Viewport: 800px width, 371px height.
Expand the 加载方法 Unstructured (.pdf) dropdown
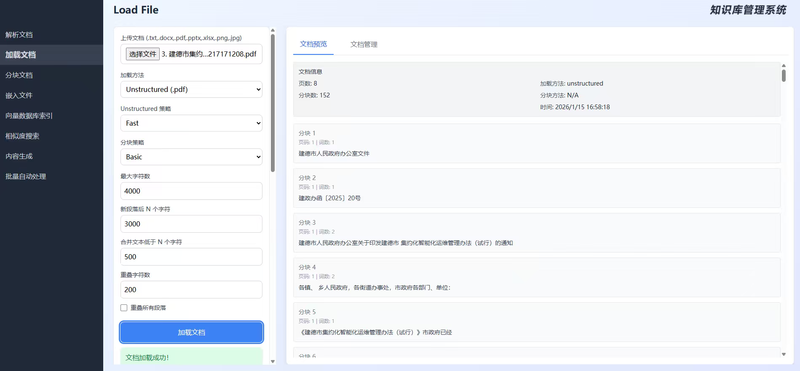191,89
